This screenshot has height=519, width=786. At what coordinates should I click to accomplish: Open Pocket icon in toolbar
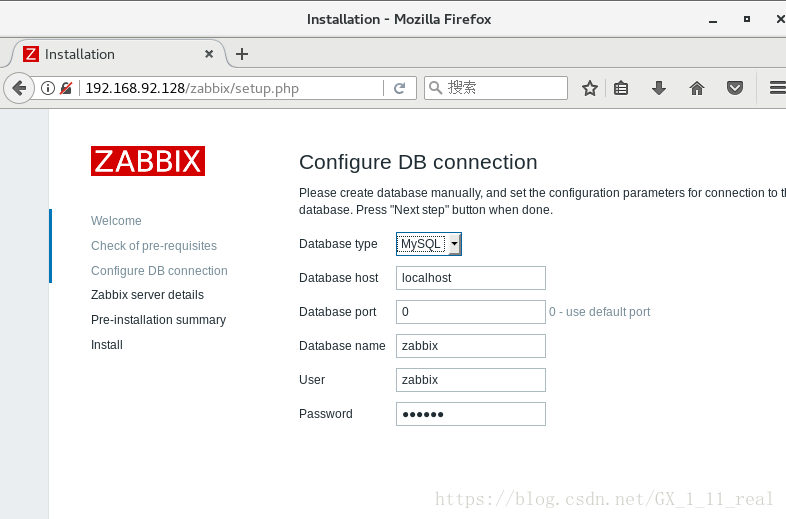tap(735, 88)
